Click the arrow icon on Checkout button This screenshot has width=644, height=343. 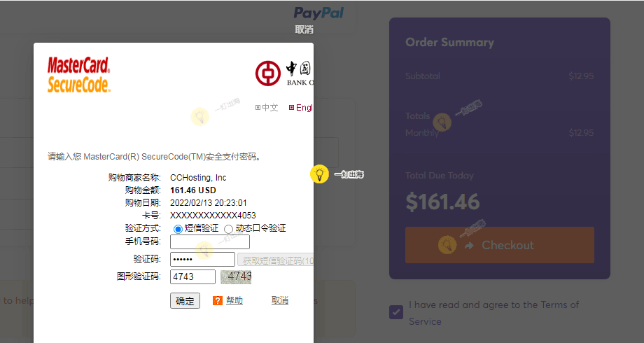tap(469, 245)
